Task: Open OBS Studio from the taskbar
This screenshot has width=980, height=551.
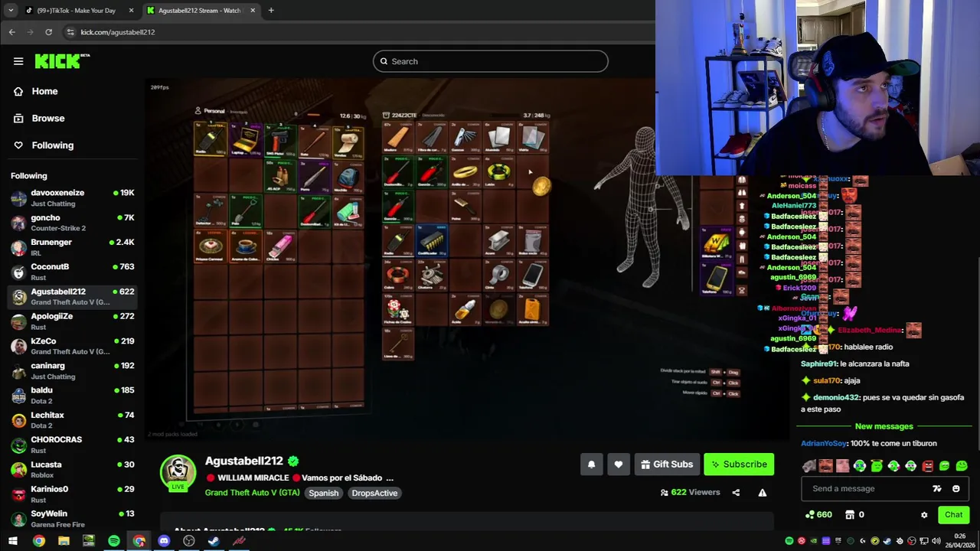Action: [189, 541]
